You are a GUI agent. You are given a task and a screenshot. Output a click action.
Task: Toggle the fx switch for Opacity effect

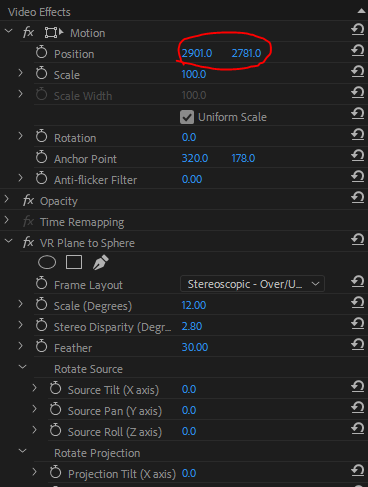[28, 201]
